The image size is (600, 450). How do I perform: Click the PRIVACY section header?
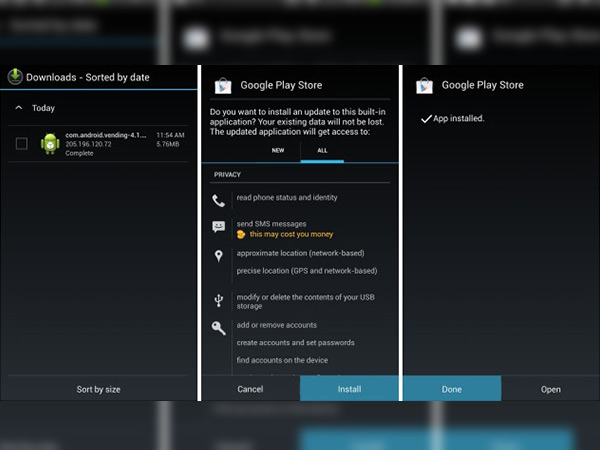227,174
